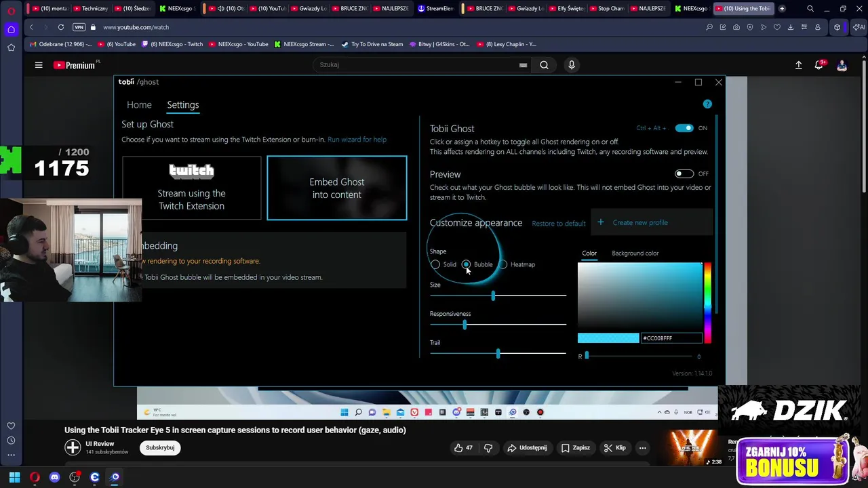Open Opera sidebar home icon

tap(11, 29)
